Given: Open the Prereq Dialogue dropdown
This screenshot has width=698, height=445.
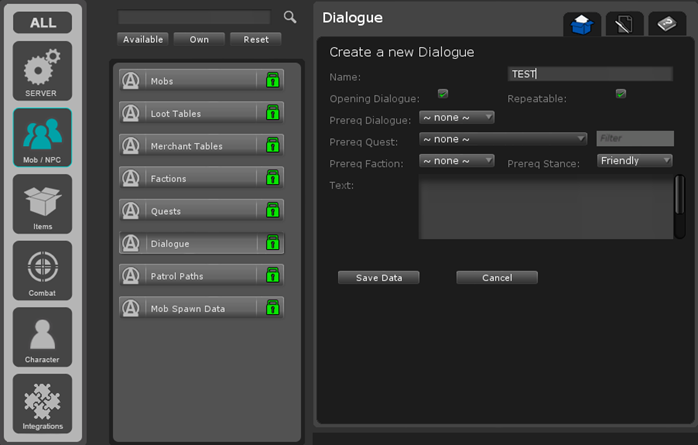Looking at the screenshot, I should [x=456, y=117].
